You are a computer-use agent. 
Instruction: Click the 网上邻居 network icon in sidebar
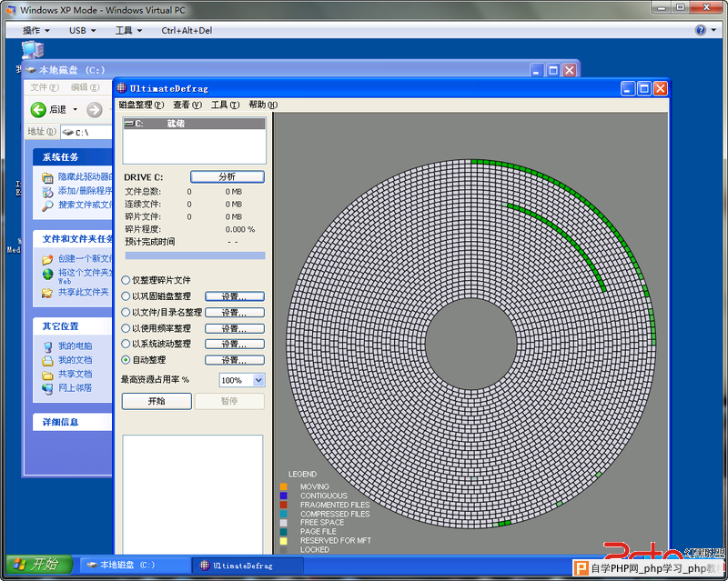47,388
